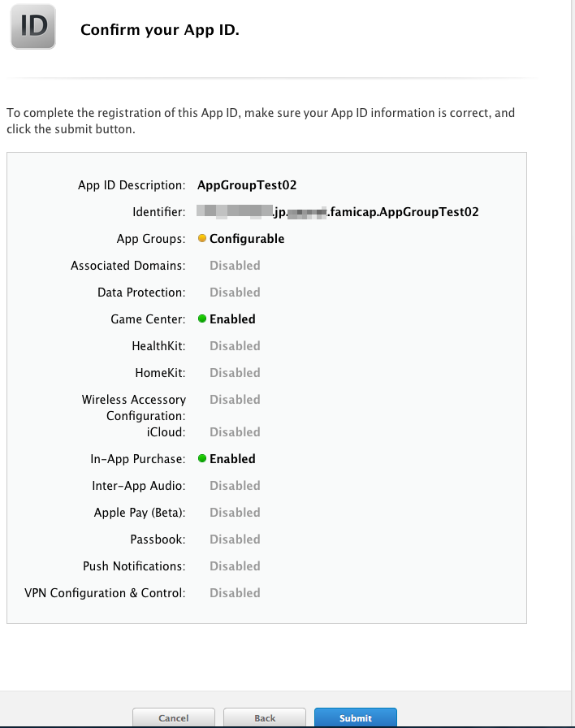The image size is (575, 728).
Task: Click the 'In-App Purchase:' label
Action: [x=138, y=459]
